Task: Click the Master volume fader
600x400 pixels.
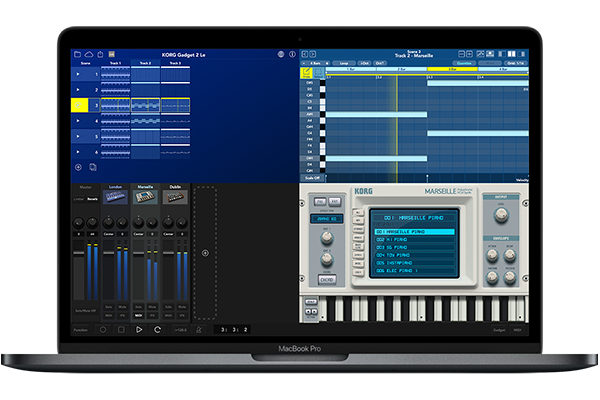Action: pos(78,253)
